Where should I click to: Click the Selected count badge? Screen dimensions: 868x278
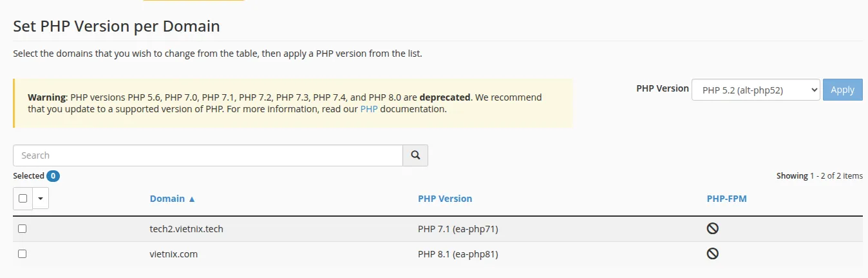coord(53,175)
